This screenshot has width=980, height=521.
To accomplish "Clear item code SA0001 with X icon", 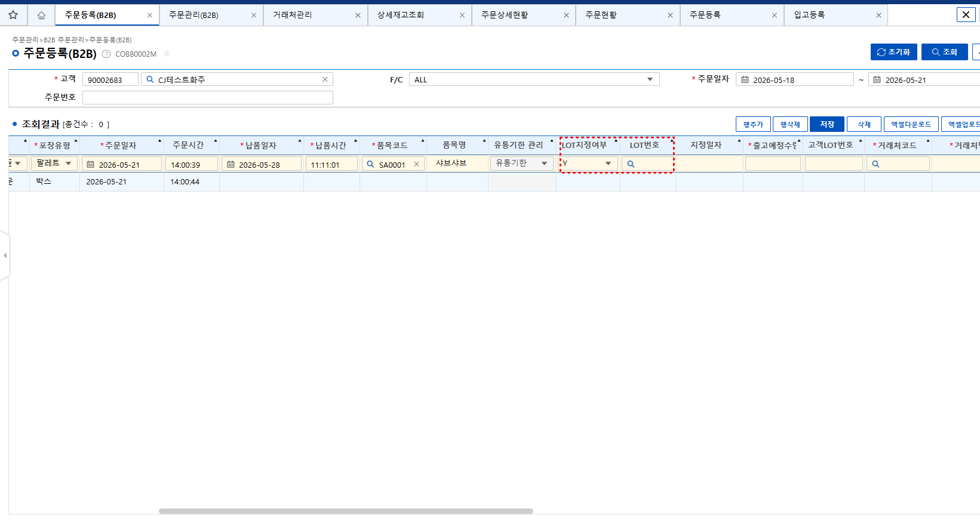I will pyautogui.click(x=416, y=164).
